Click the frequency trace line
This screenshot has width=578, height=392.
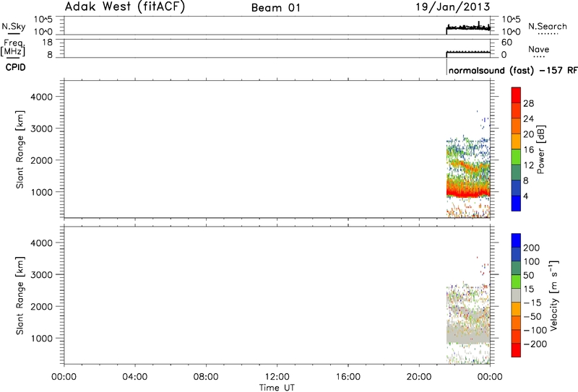tap(468, 52)
